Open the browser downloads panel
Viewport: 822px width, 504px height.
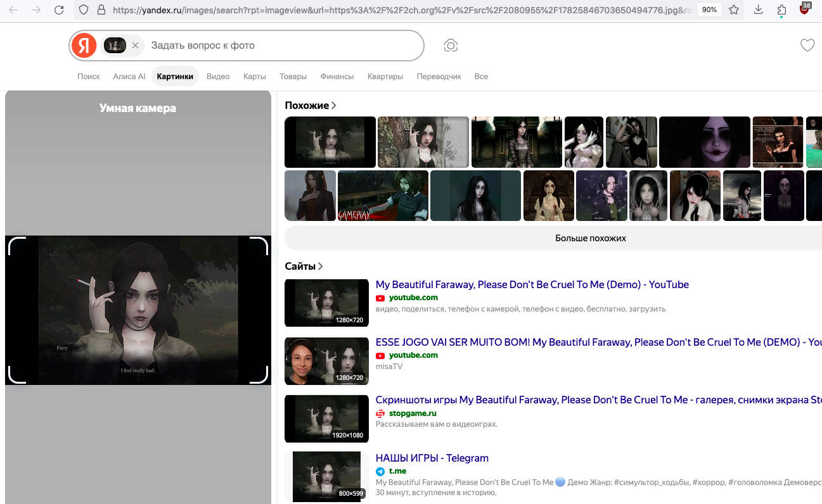click(759, 10)
